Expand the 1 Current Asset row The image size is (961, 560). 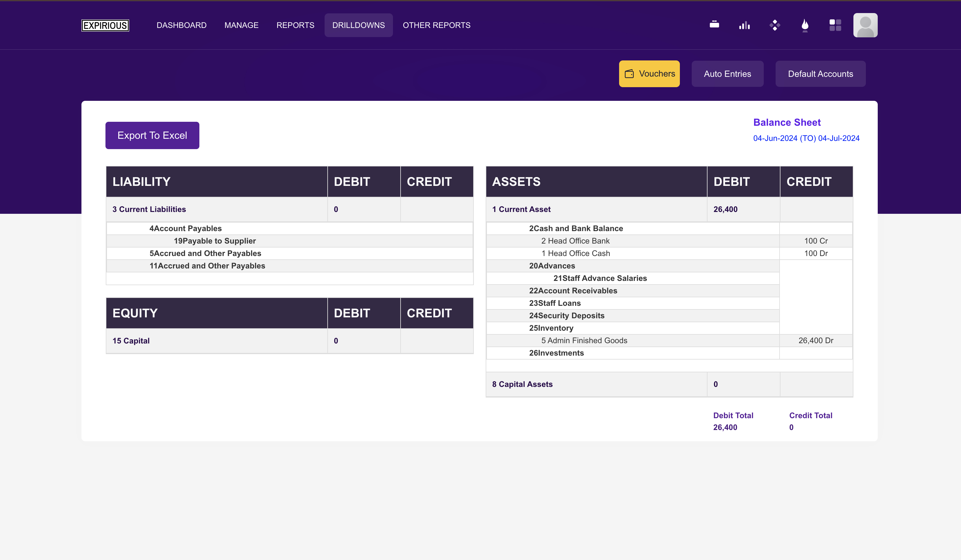click(669, 209)
